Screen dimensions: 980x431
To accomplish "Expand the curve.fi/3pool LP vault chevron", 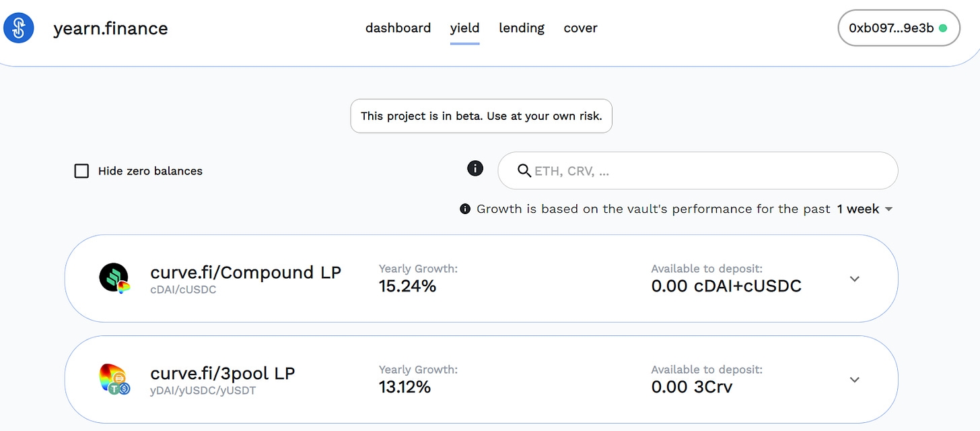I will (855, 380).
